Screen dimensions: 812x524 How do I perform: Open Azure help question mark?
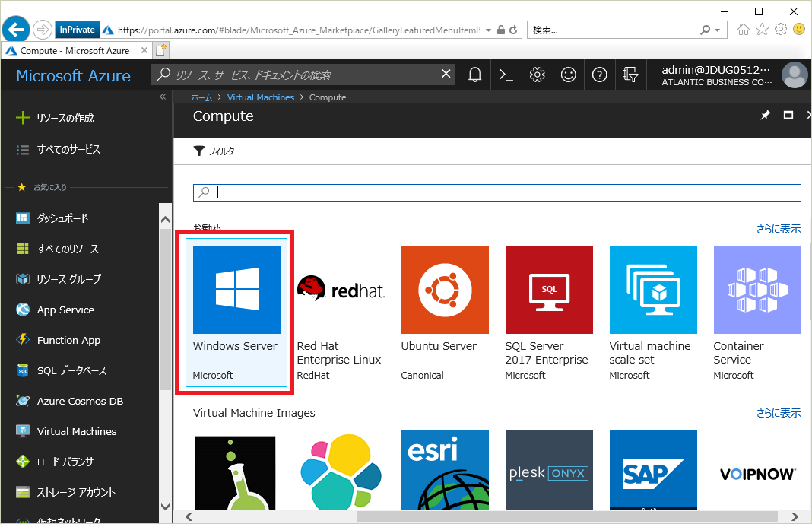600,75
